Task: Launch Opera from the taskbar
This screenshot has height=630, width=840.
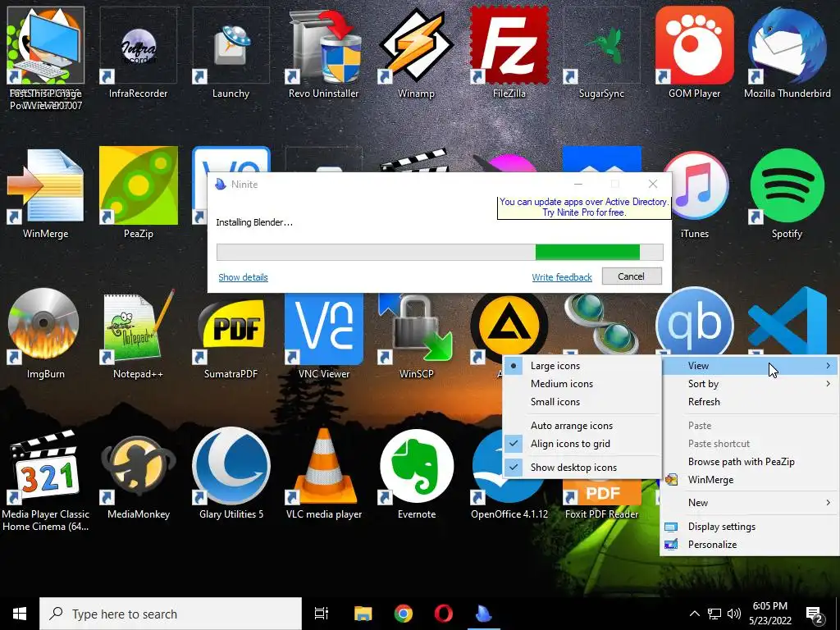Action: (x=444, y=614)
